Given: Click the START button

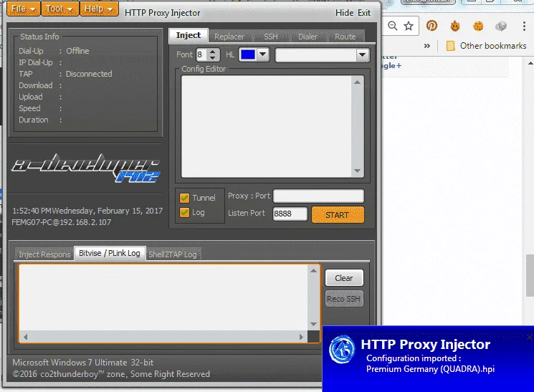Looking at the screenshot, I should (x=338, y=215).
